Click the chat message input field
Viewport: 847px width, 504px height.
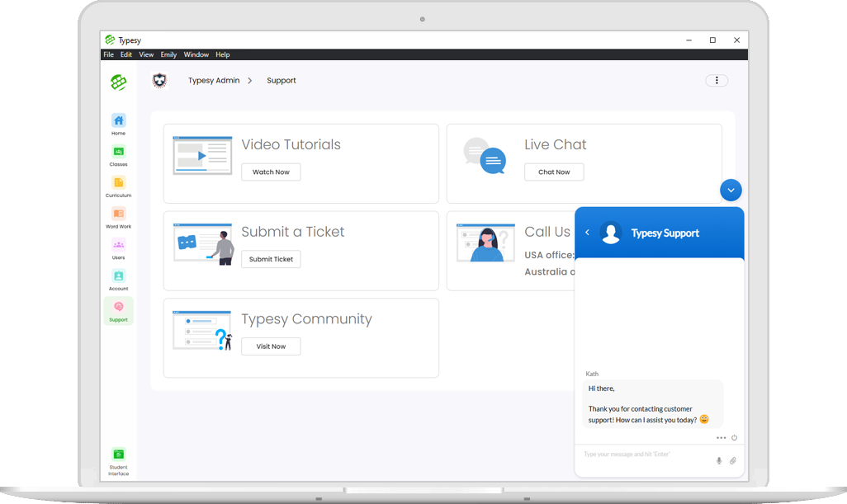tap(646, 455)
